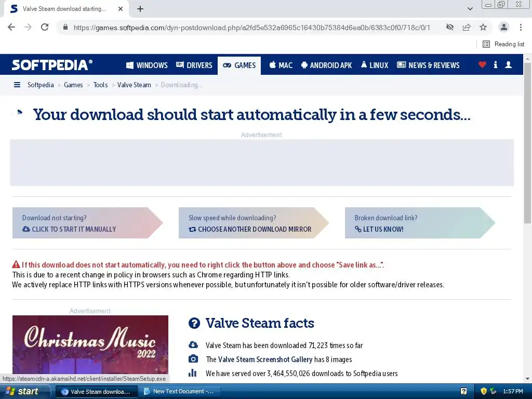Screen dimensions: 532x399
Task: Open Chrome three-dot menu
Action: tap(521, 27)
